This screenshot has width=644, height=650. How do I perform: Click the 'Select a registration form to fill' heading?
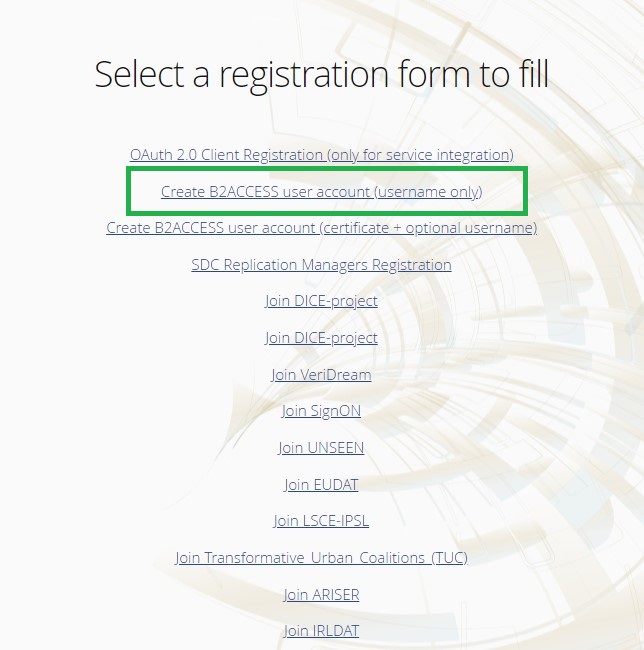tap(321, 75)
